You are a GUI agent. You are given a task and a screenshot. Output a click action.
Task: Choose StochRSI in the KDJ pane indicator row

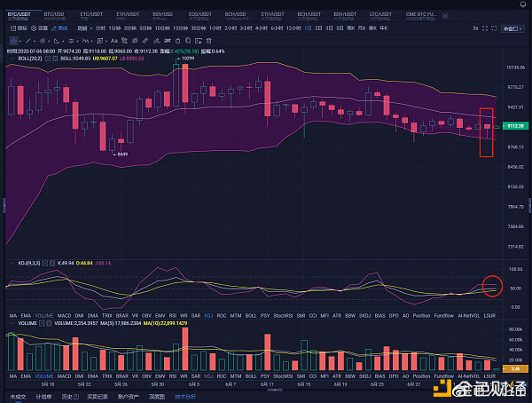pos(283,316)
